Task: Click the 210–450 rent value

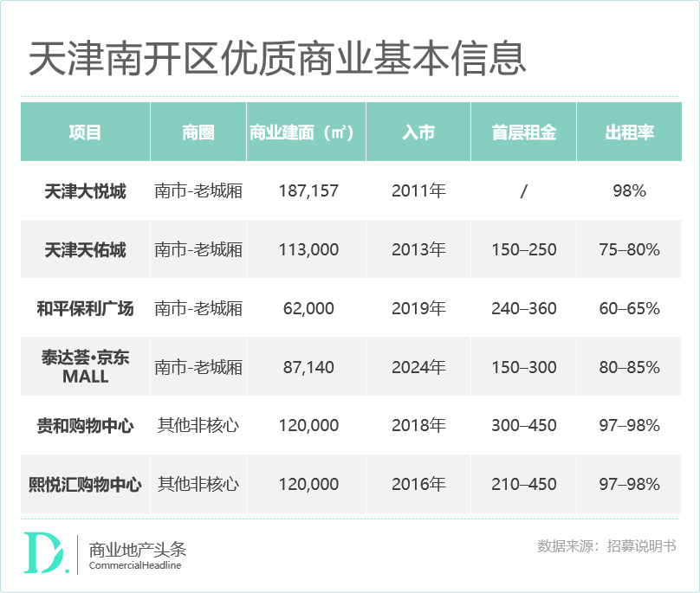Action: tap(523, 484)
